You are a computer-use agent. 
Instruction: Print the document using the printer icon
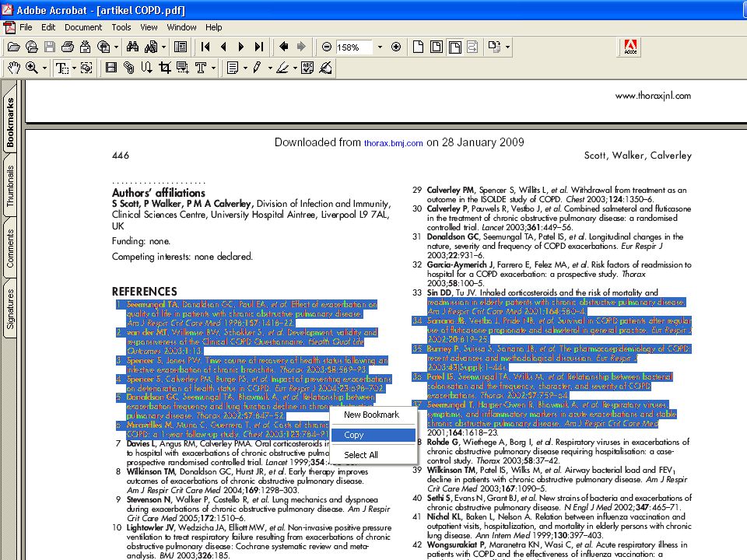tap(68, 47)
